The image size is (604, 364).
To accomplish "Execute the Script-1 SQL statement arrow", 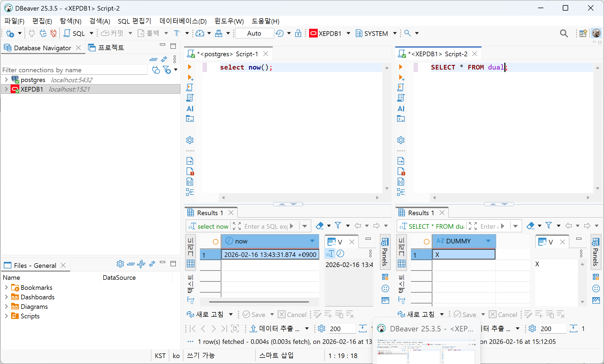I will (x=190, y=67).
